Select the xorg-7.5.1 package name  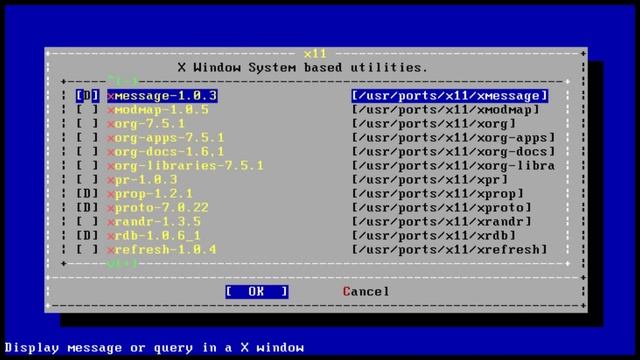click(x=146, y=124)
